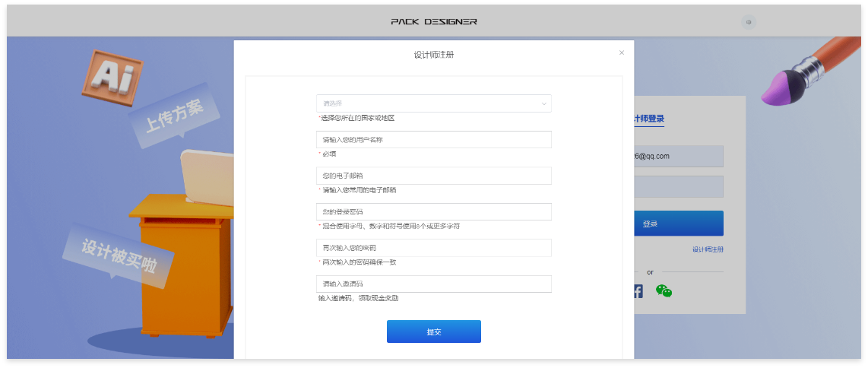868x368 pixels.
Task: Toggle the 中 language switcher
Action: [749, 22]
